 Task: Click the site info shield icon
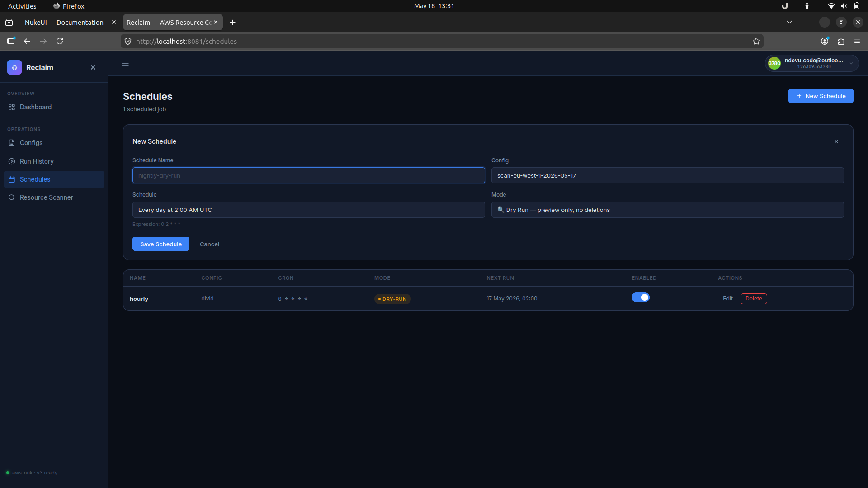coord(128,41)
